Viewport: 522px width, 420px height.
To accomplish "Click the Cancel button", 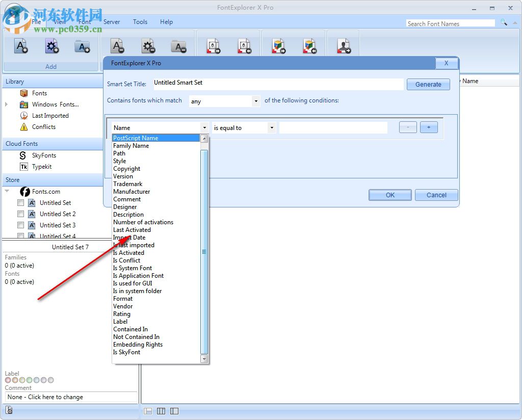I will pyautogui.click(x=436, y=195).
